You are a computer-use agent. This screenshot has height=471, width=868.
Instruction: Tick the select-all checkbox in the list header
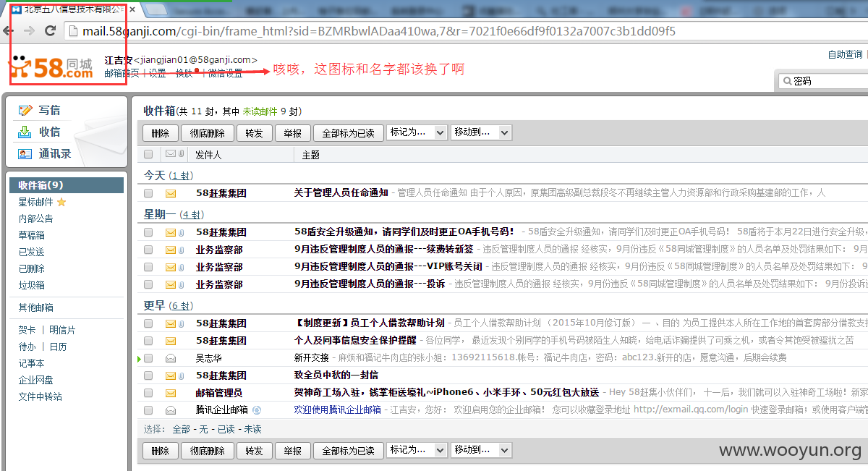tap(148, 154)
